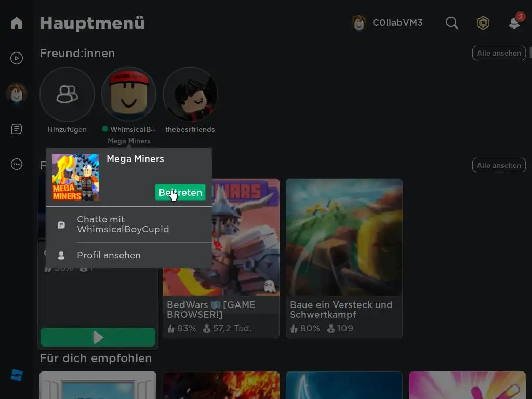532x399 pixels.
Task: Open the More options ellipsis icon
Action: [16, 164]
